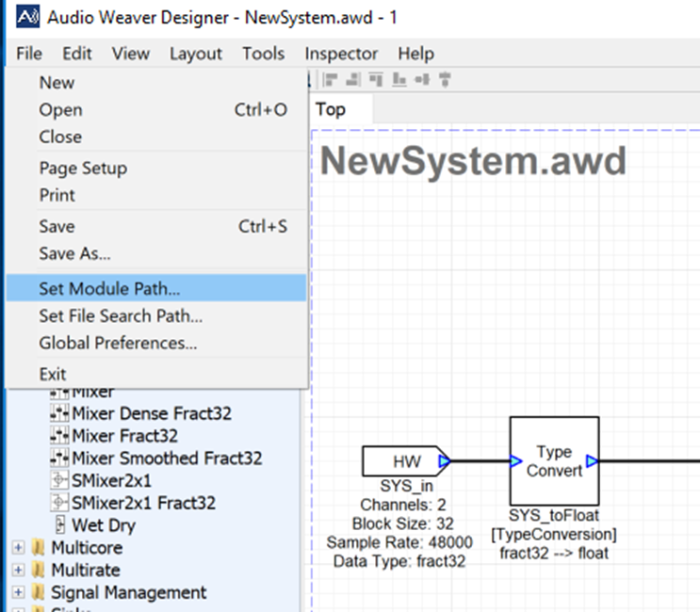Click the Mixer Smoothed Fract32 module icon
Viewport: 700px width, 612px height.
coord(58,459)
